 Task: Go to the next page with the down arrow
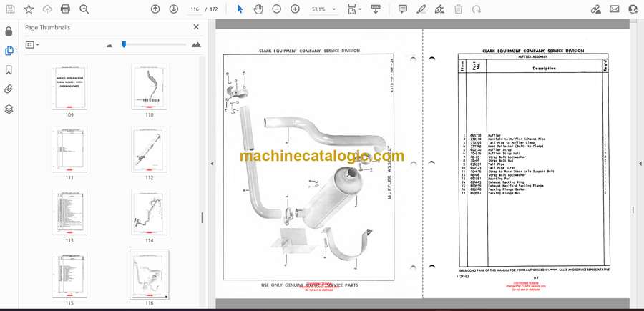coord(174,9)
